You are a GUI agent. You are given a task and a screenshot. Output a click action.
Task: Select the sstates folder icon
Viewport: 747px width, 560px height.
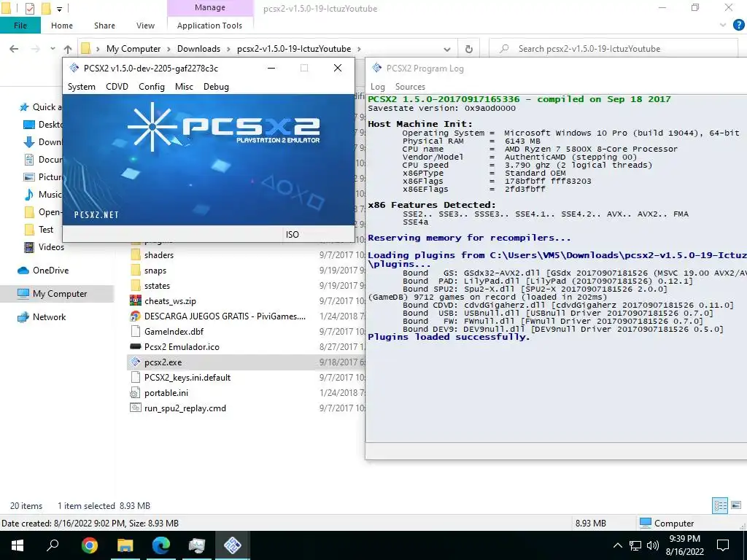(x=135, y=286)
